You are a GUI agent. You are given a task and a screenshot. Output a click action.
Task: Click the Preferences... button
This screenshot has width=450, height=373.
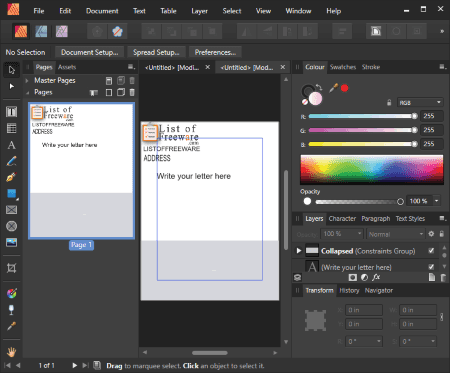[215, 52]
